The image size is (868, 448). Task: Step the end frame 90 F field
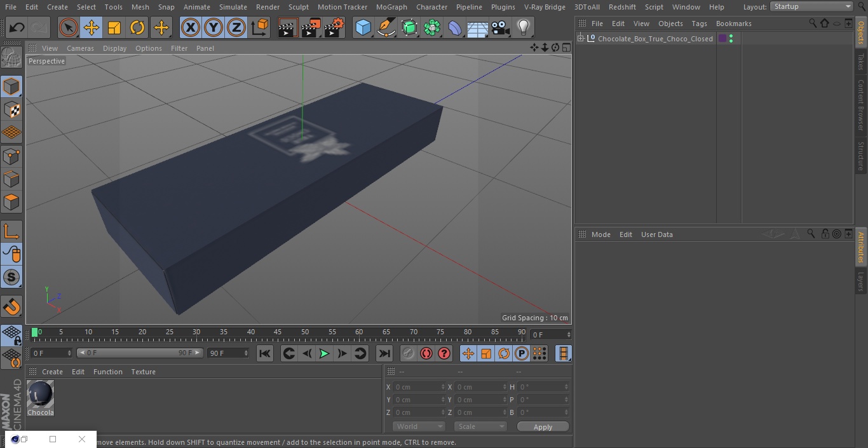click(x=246, y=353)
